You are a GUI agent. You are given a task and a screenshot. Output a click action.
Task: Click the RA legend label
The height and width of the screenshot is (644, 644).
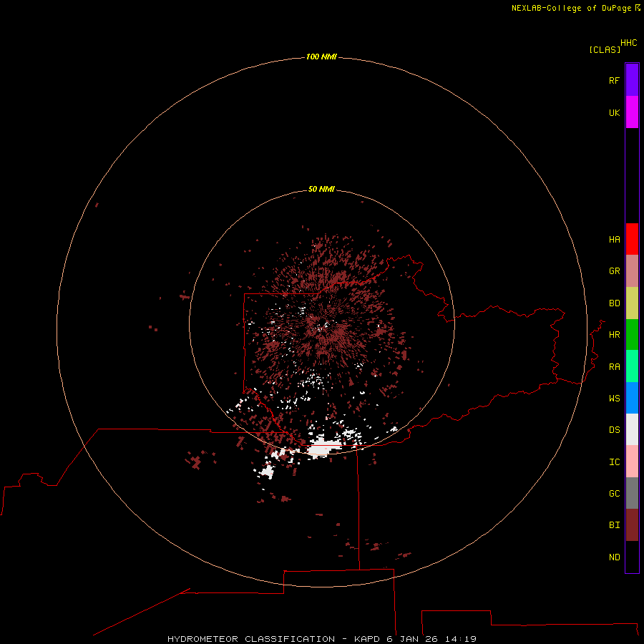click(614, 367)
